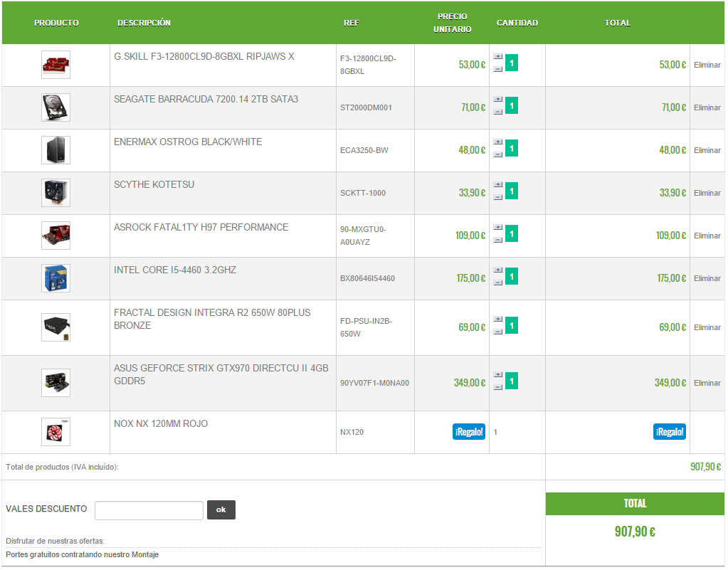The image size is (728, 570).
Task: Open ASUS GEFORCE STRIX GTX970 description
Action: coord(221,374)
